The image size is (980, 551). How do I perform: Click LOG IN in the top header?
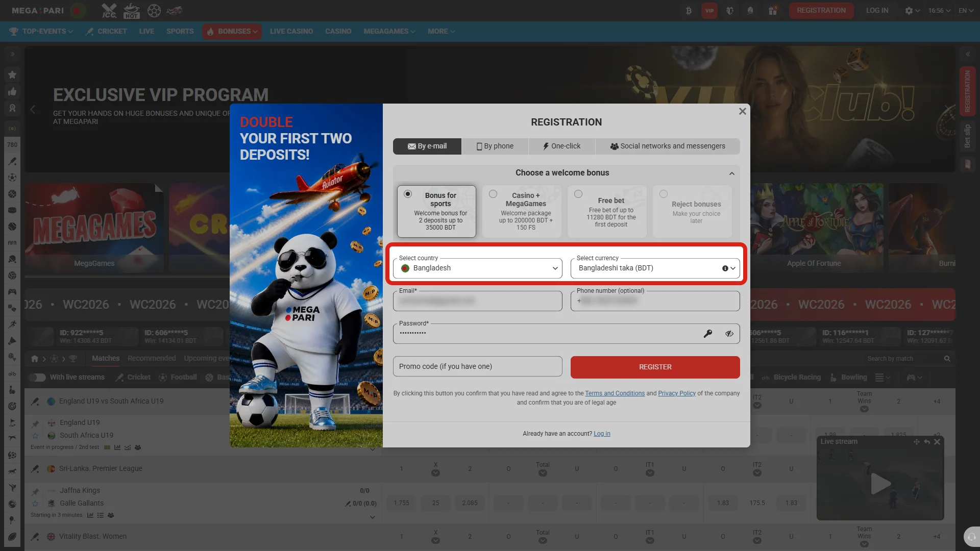(877, 10)
